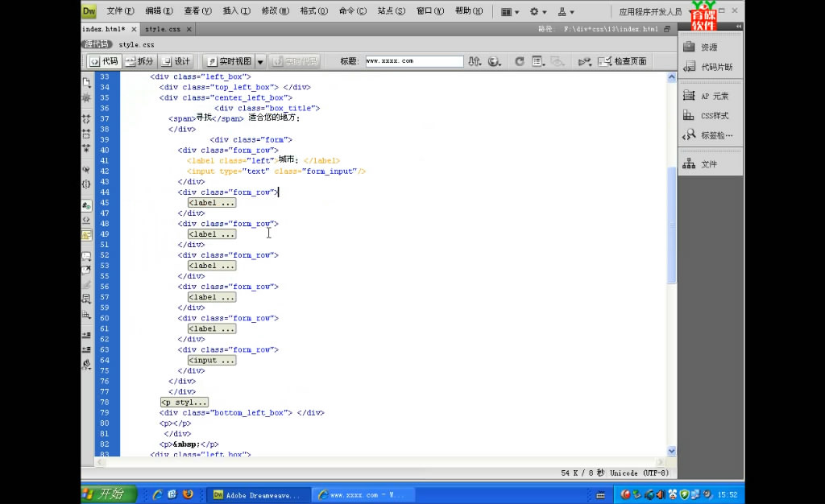
Task: Switch to Adobe Dreamweaver taskbar button
Action: click(259, 495)
